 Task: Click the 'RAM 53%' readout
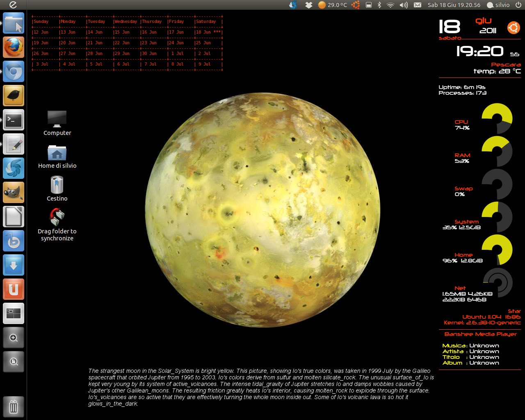(462, 158)
